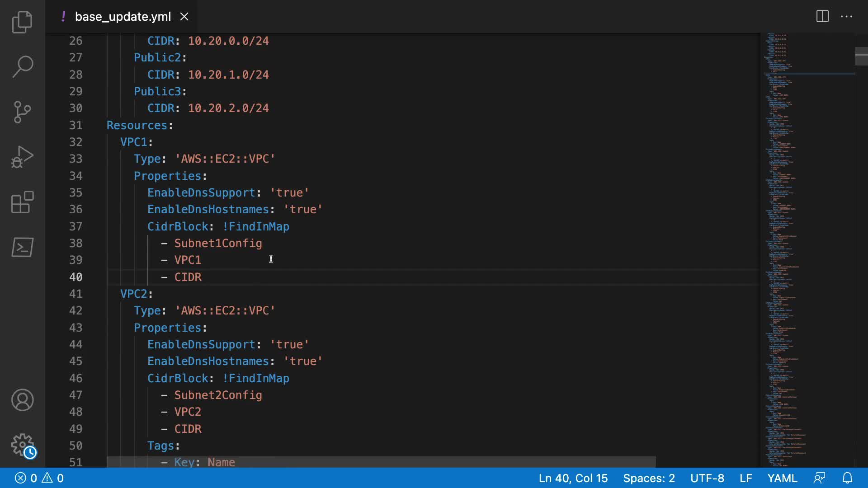This screenshot has height=488, width=868.
Task: Click Ln 40, Col 15 status item
Action: click(573, 478)
